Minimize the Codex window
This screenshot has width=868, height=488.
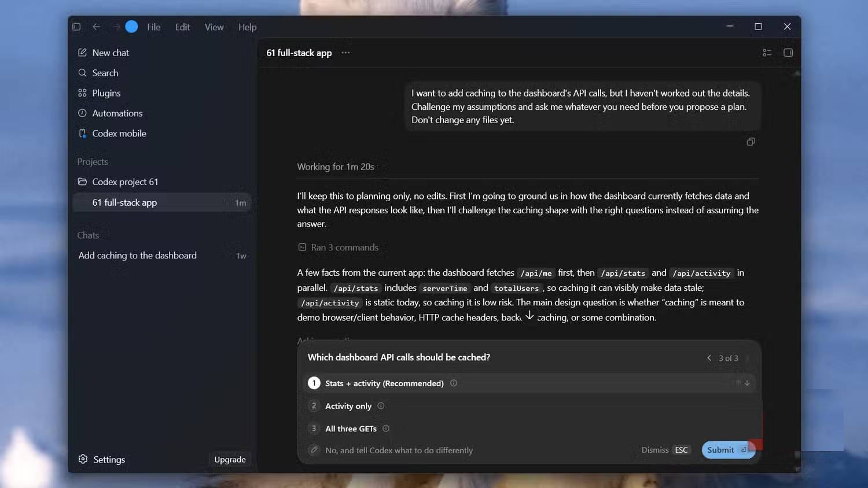click(730, 27)
